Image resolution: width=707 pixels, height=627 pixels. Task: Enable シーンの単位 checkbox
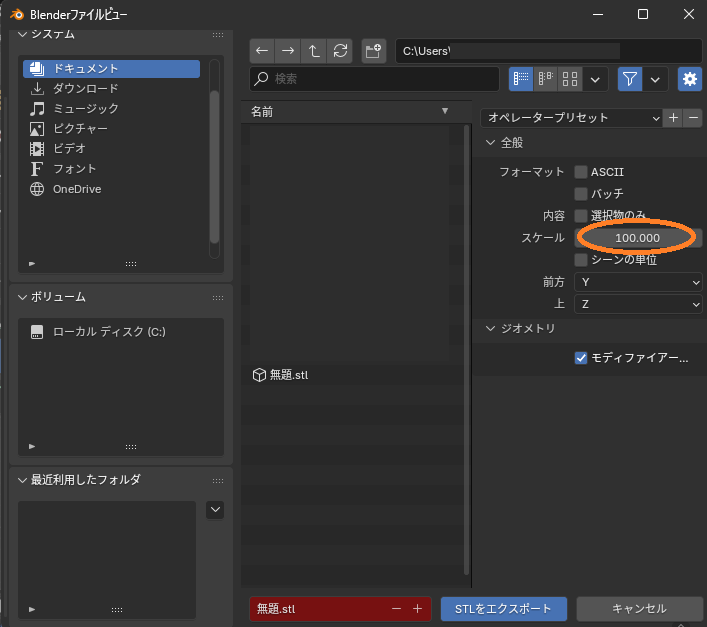pyautogui.click(x=581, y=260)
